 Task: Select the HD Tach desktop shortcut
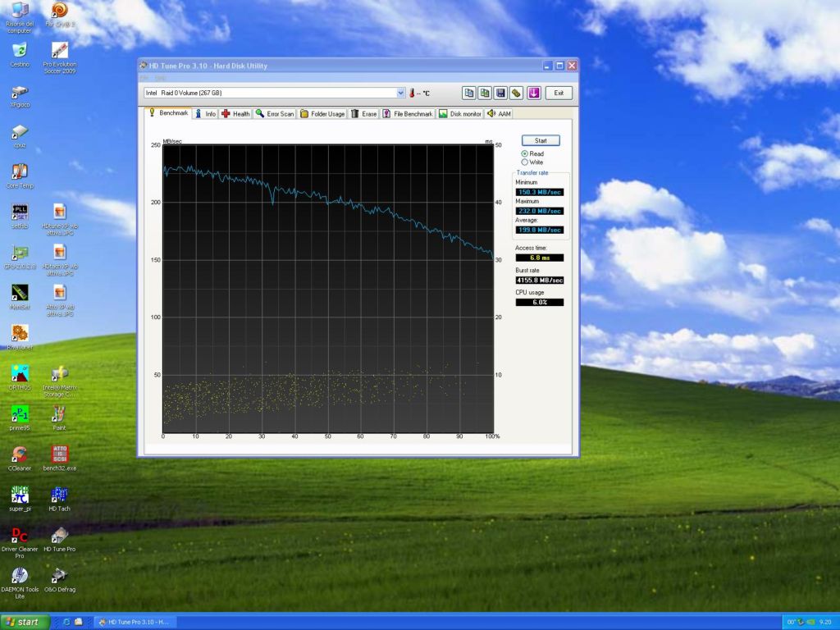[x=59, y=499]
